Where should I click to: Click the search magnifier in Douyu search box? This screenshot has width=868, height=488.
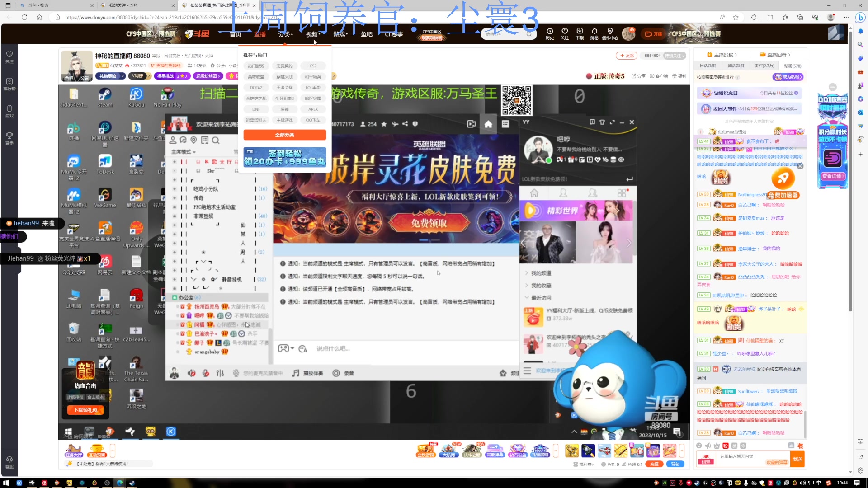pos(529,34)
